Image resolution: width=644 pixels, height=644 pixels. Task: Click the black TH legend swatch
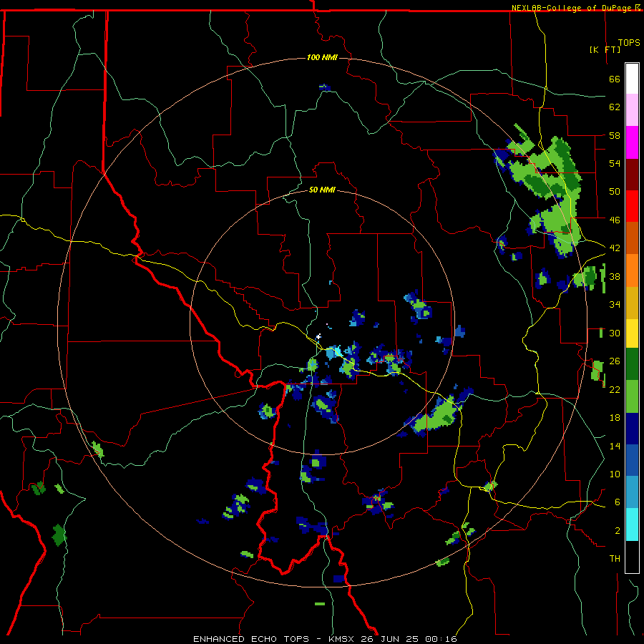pos(632,557)
